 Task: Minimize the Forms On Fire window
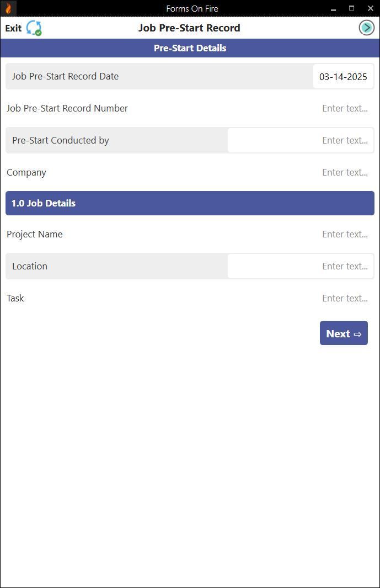tap(333, 8)
